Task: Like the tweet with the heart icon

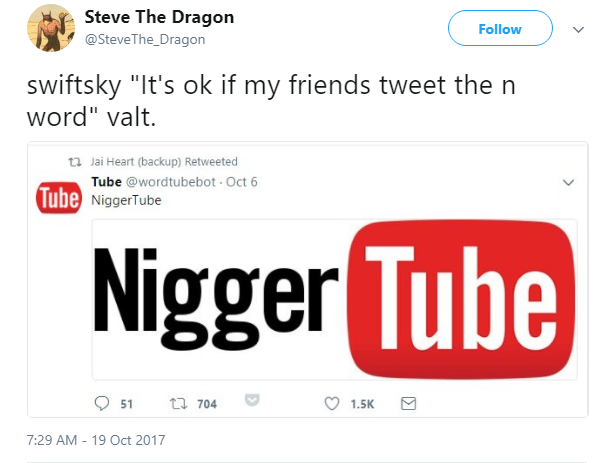Action: [x=332, y=403]
